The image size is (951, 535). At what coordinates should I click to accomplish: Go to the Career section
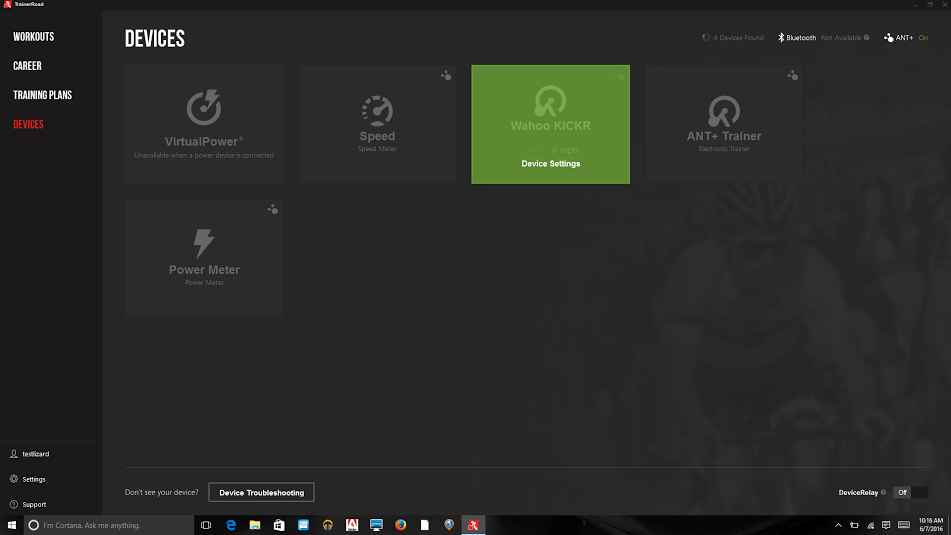point(27,66)
